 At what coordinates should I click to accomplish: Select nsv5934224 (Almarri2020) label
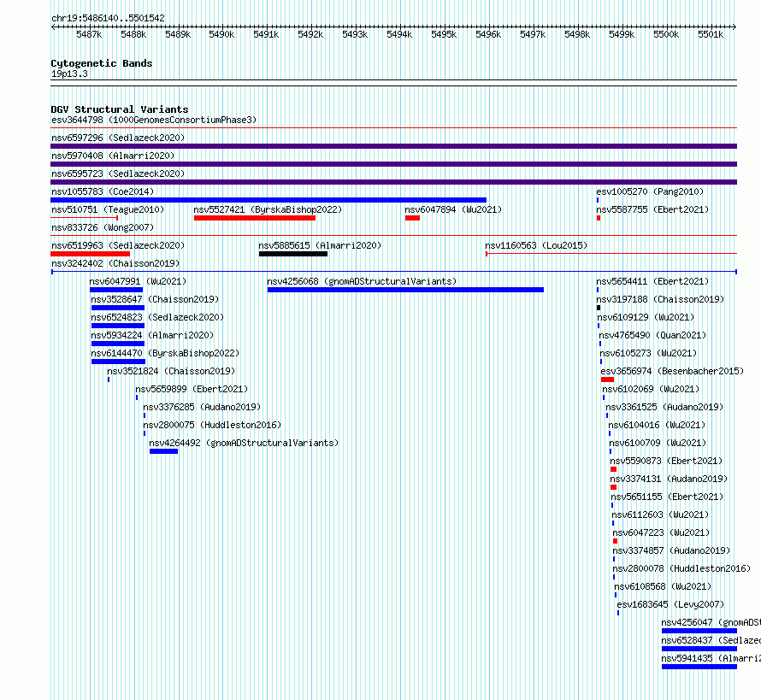tap(152, 335)
